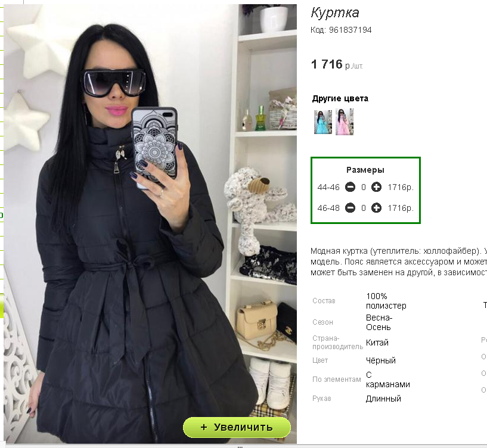Click the 1 716 р./шт. price

(337, 64)
